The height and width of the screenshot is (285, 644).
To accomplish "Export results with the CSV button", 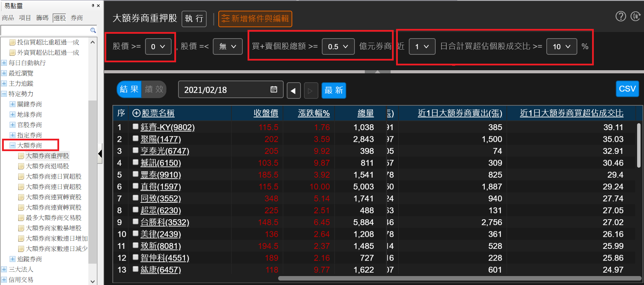I will pos(627,89).
